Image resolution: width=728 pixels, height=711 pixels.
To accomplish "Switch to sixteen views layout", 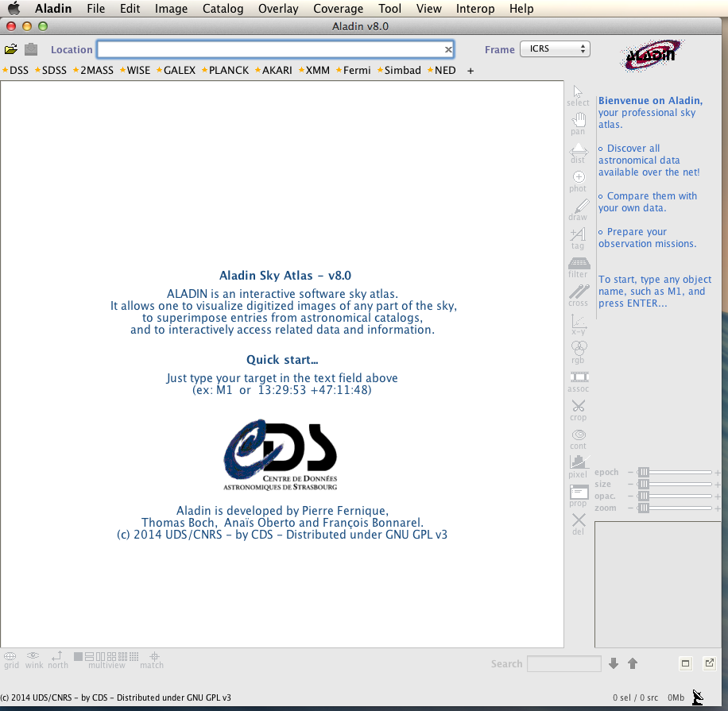I will point(134,656).
